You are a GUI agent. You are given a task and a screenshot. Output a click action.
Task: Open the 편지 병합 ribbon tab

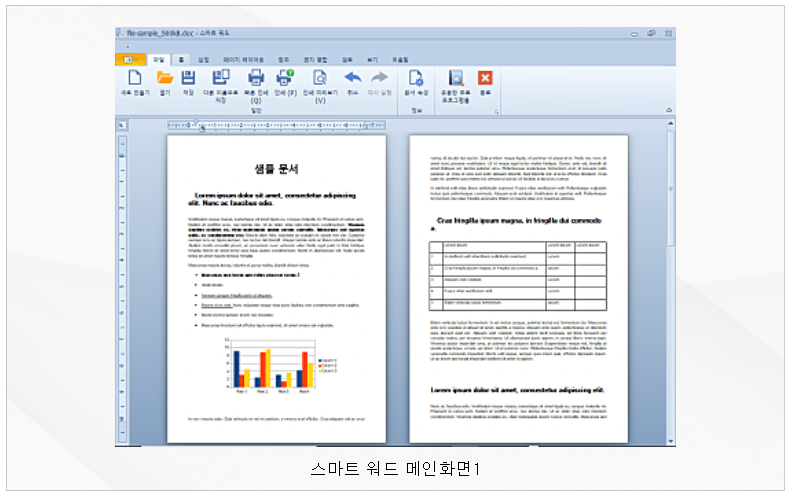click(315, 60)
